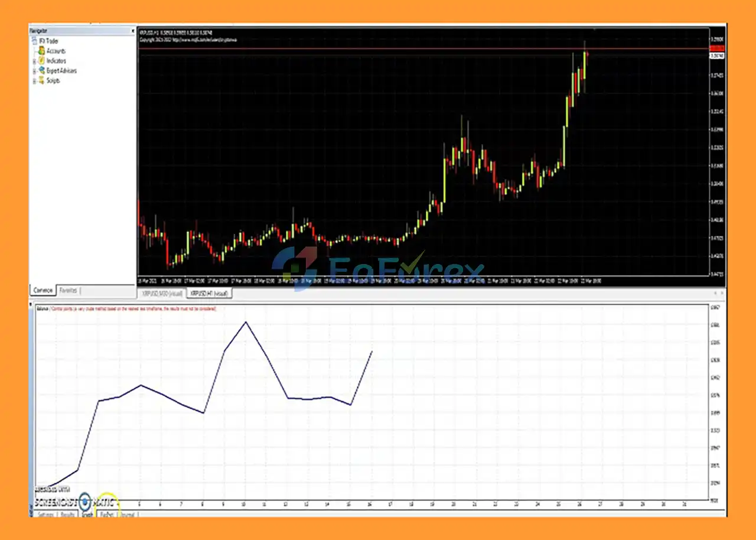Open the XRPUSD,H1 chart tab
This screenshot has height=540, width=756.
(x=210, y=293)
